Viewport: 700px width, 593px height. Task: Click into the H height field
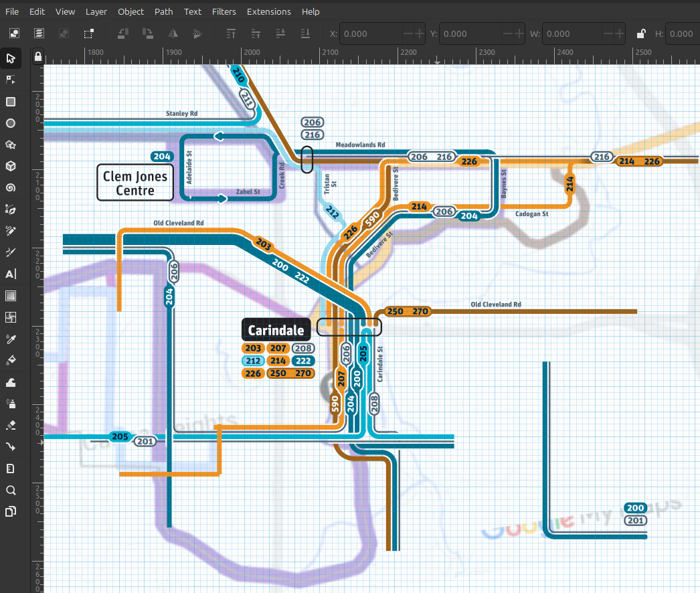(x=683, y=33)
